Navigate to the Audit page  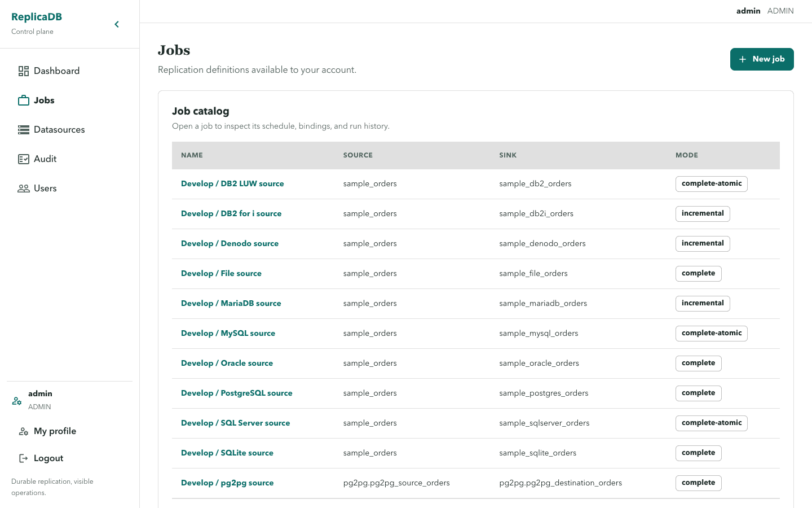click(70, 159)
